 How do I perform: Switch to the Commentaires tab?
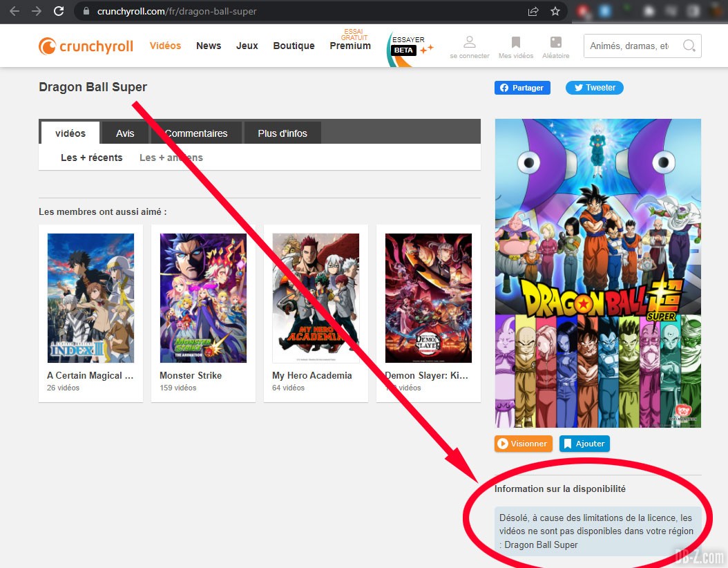point(196,133)
